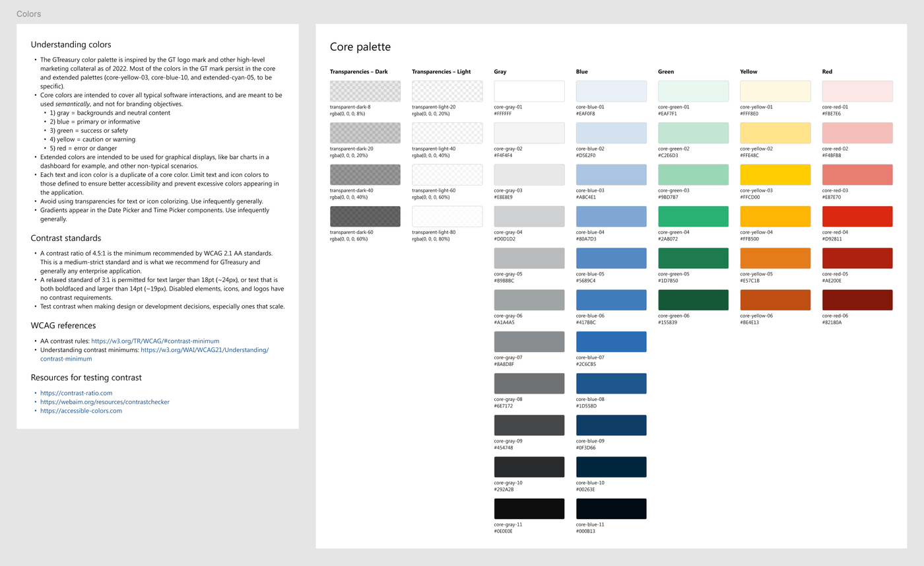Click the '#2C6CB5' hex value

(586, 364)
